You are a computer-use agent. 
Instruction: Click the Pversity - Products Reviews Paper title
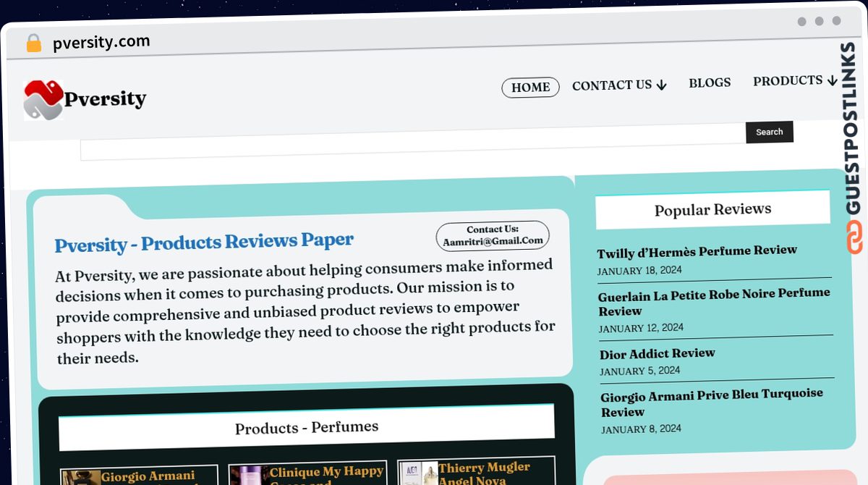point(204,242)
